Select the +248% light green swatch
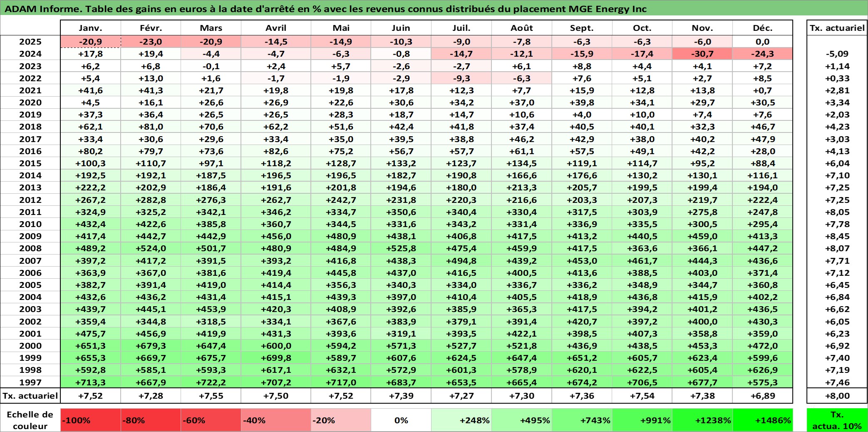 (x=461, y=420)
